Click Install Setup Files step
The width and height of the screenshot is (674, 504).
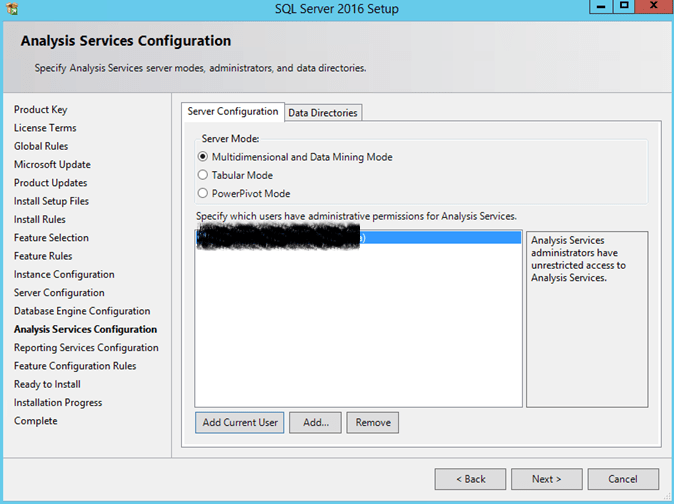pyautogui.click(x=51, y=201)
